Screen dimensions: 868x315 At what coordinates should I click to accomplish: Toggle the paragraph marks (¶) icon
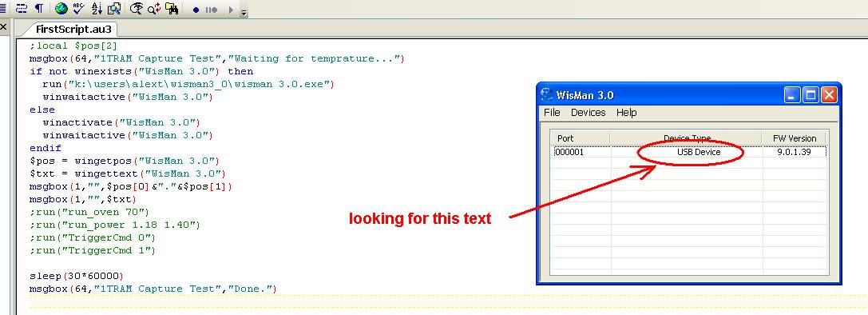click(38, 8)
